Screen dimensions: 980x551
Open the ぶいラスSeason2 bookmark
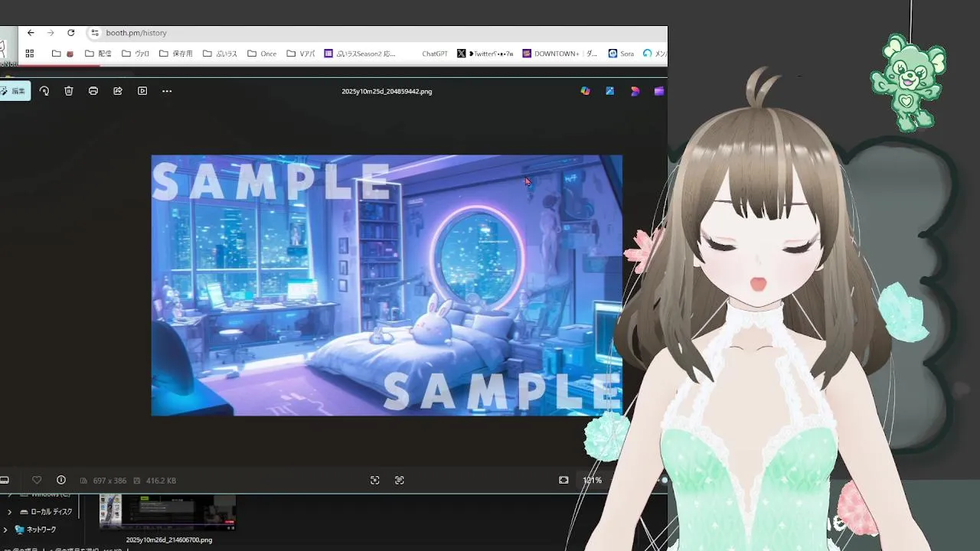(360, 54)
